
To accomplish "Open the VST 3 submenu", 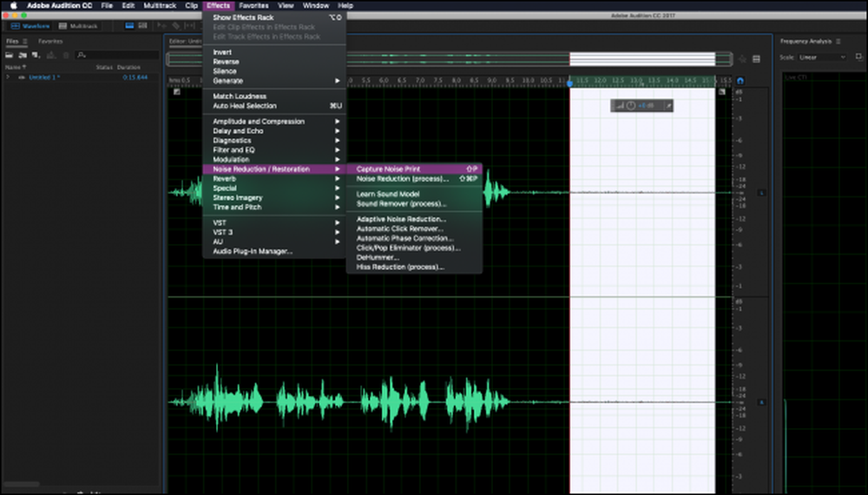I will [274, 232].
